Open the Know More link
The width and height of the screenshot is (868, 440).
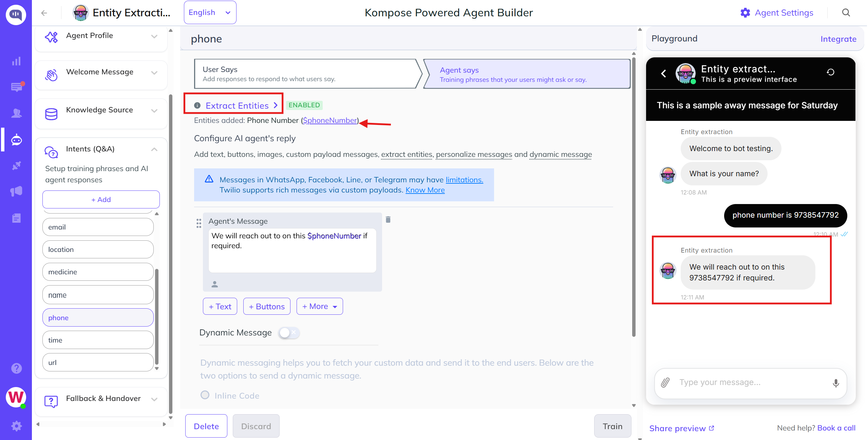point(425,190)
